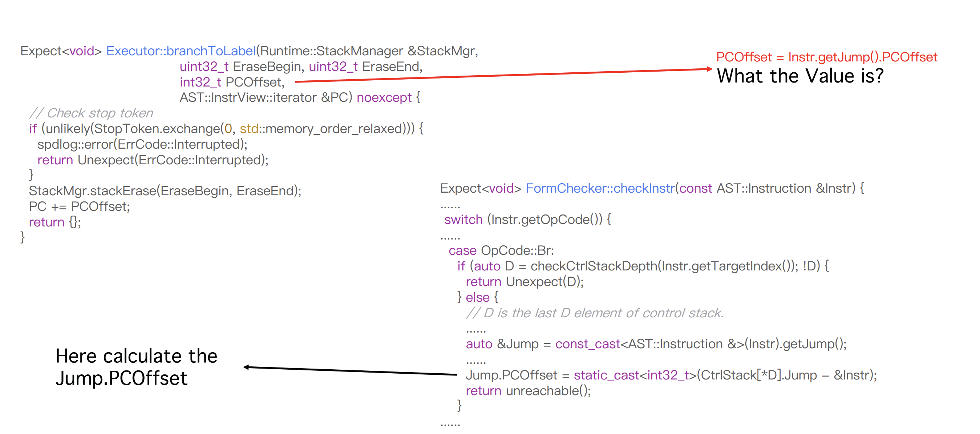
Task: Click the FormChecker::checkInstr function name
Action: coord(600,188)
